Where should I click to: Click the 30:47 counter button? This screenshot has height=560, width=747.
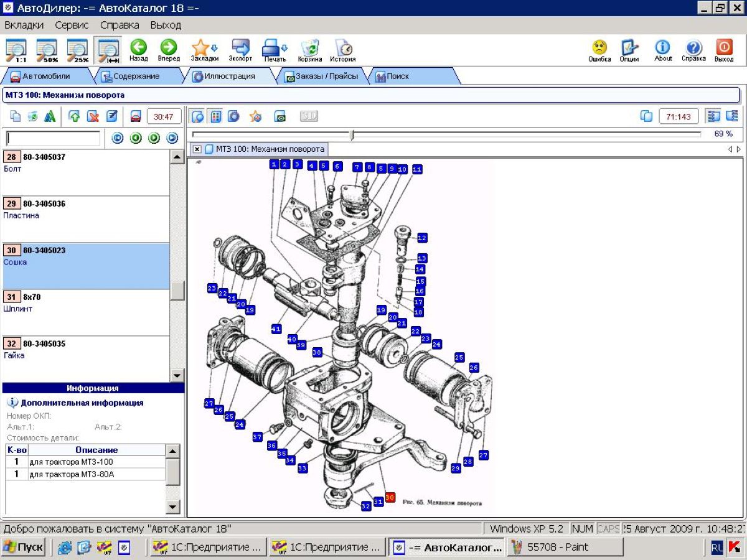[164, 116]
